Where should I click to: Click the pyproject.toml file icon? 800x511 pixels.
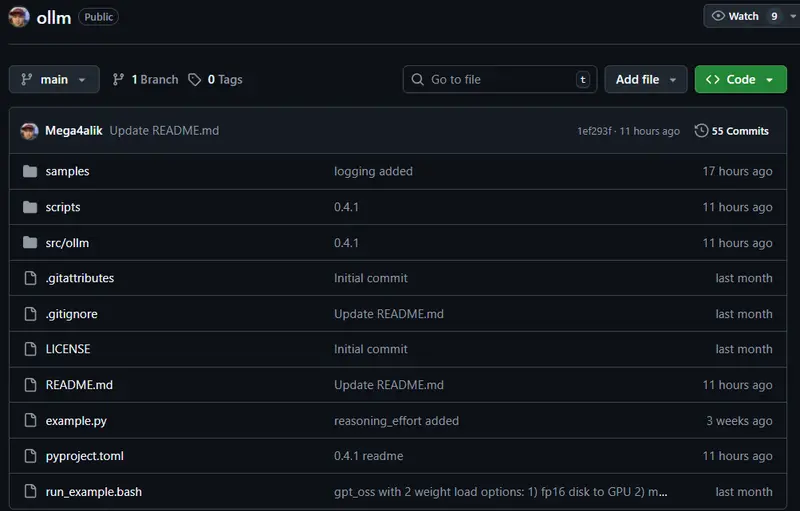(x=29, y=456)
